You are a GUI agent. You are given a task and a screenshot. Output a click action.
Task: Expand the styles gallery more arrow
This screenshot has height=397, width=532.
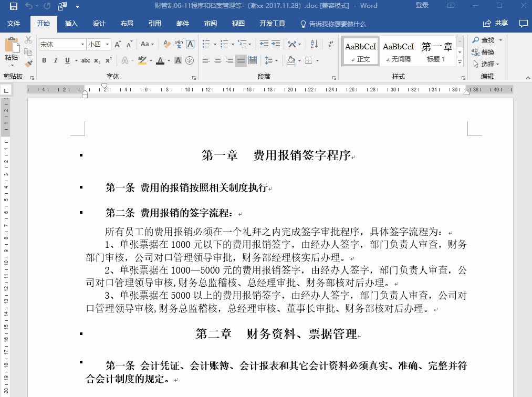point(460,62)
